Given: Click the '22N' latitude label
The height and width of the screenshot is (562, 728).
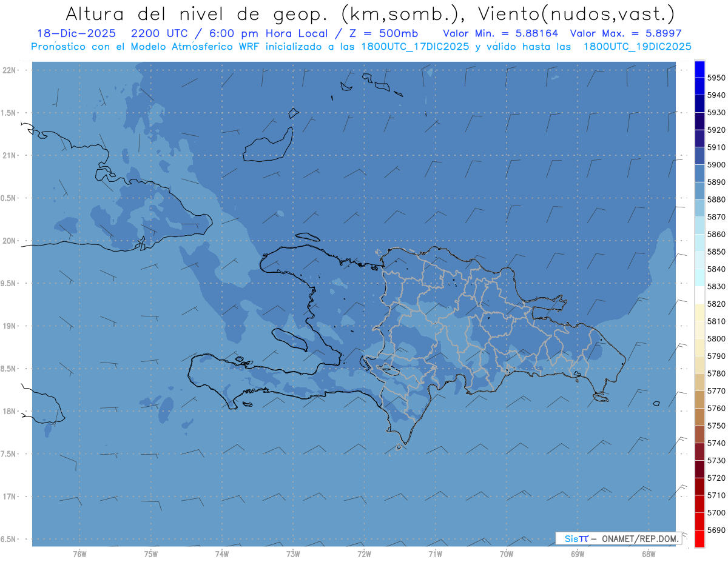Looking at the screenshot, I should click(x=10, y=70).
